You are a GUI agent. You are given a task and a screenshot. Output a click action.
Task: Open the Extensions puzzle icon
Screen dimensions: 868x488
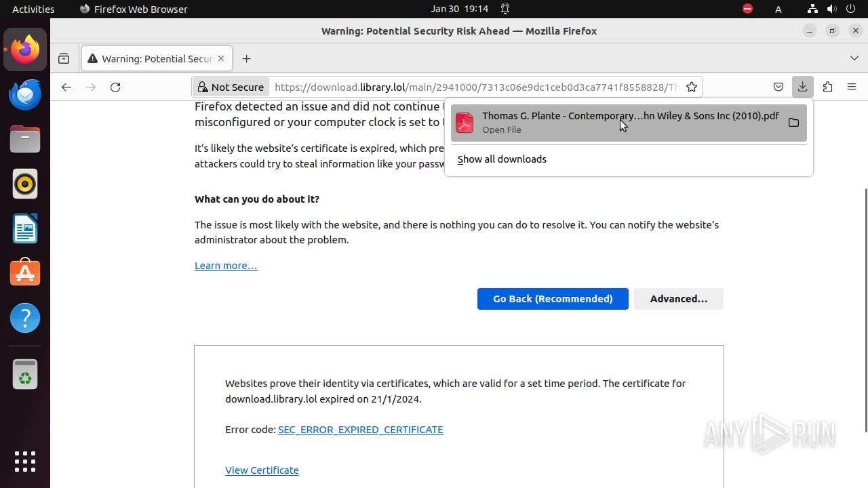[827, 87]
